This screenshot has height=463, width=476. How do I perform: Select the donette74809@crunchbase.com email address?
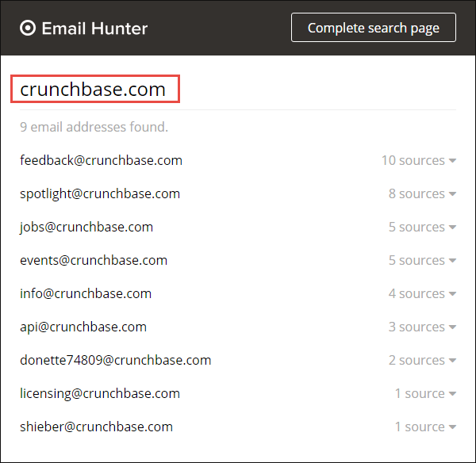116,360
